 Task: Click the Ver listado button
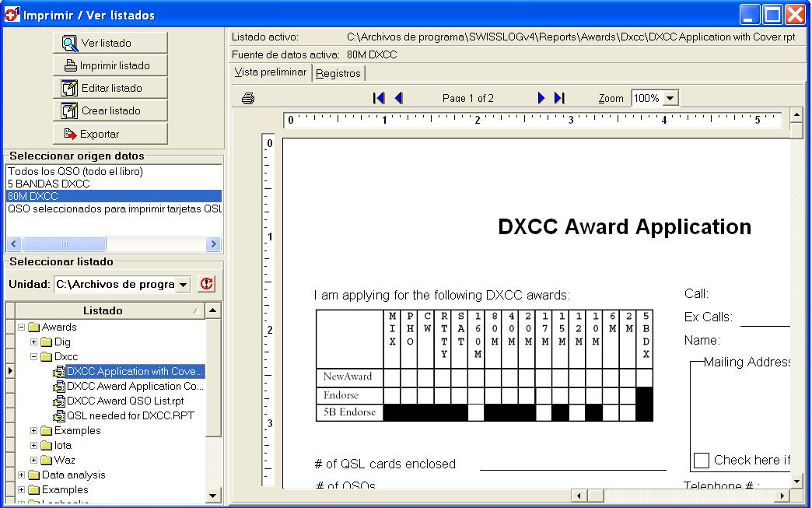(110, 43)
